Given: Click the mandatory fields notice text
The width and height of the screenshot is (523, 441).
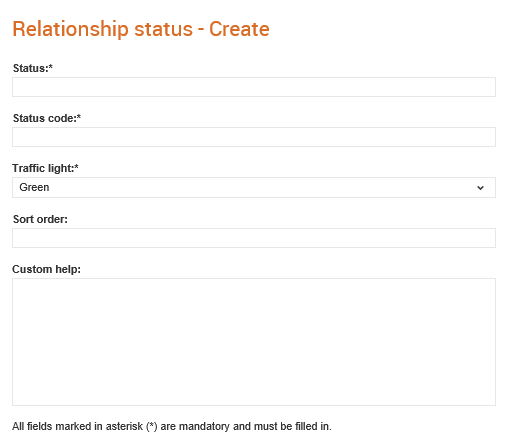Looking at the screenshot, I should pyautogui.click(x=172, y=427).
